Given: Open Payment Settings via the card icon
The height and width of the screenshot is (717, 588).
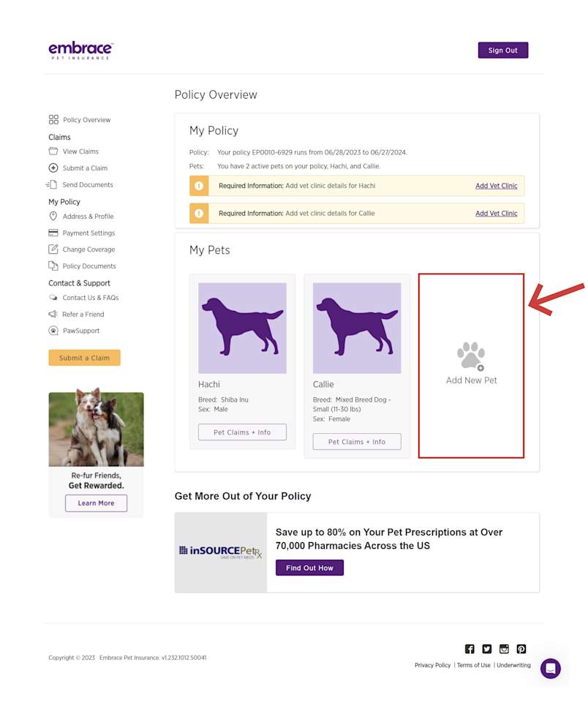Looking at the screenshot, I should (x=54, y=233).
